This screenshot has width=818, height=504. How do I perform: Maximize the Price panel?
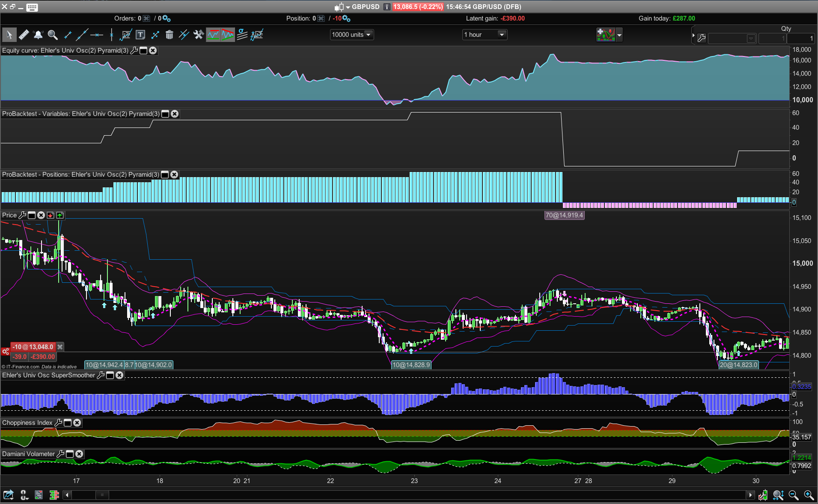click(32, 215)
